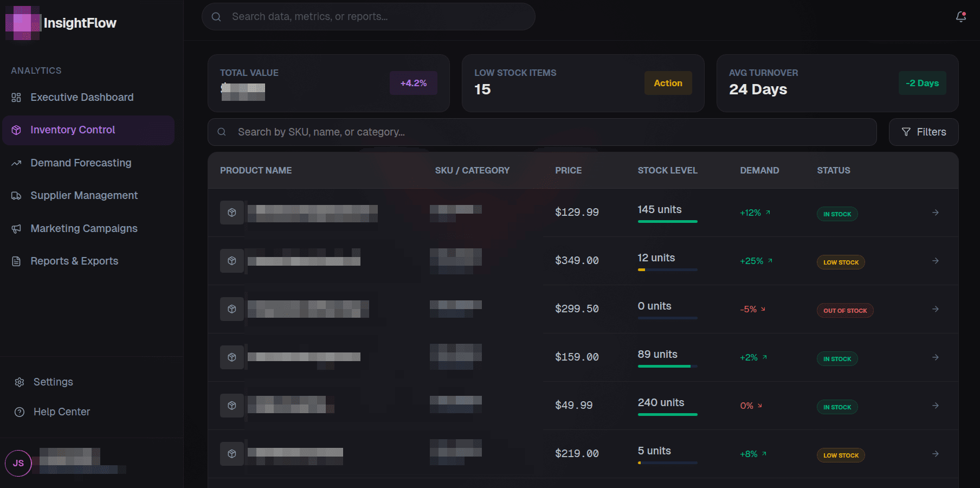The height and width of the screenshot is (488, 980).
Task: Open the Executive Dashboard section
Action: [x=82, y=97]
